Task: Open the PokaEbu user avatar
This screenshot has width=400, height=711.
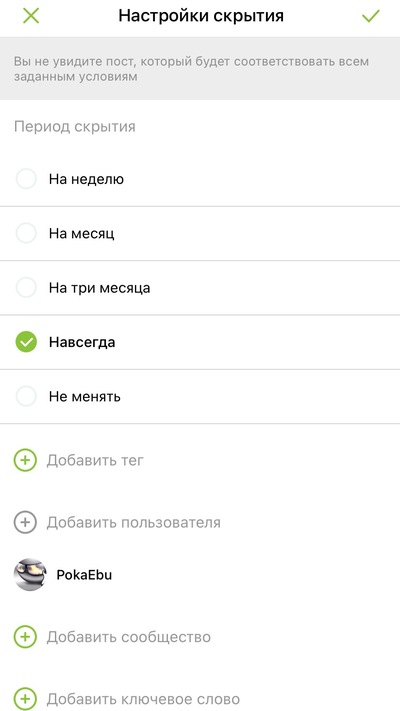Action: coord(30,575)
